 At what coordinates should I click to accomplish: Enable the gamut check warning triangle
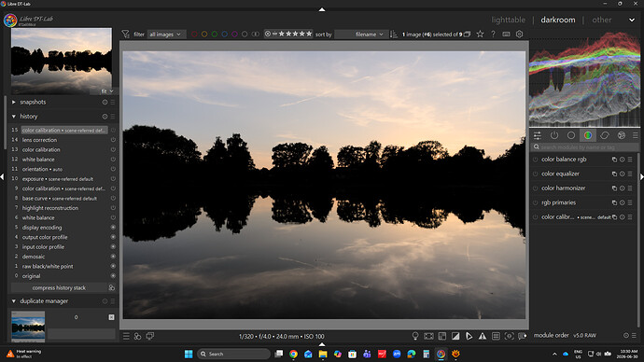coord(483,336)
